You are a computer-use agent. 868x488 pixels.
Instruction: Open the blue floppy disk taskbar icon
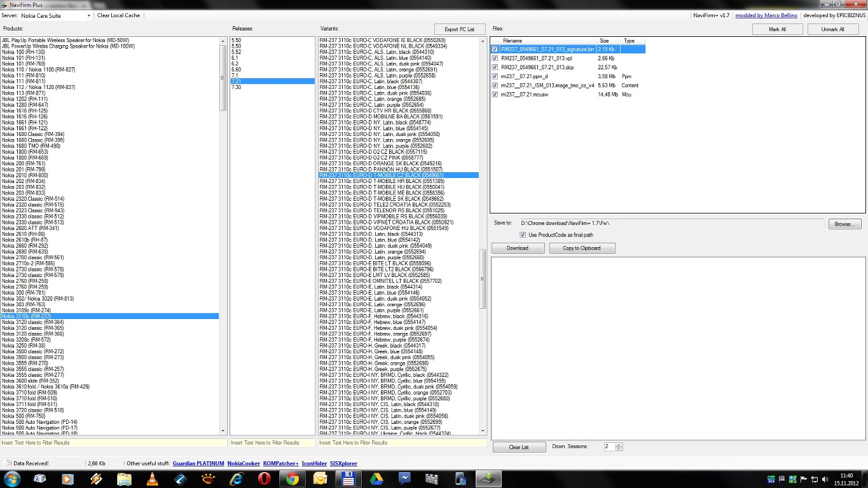coord(348,479)
